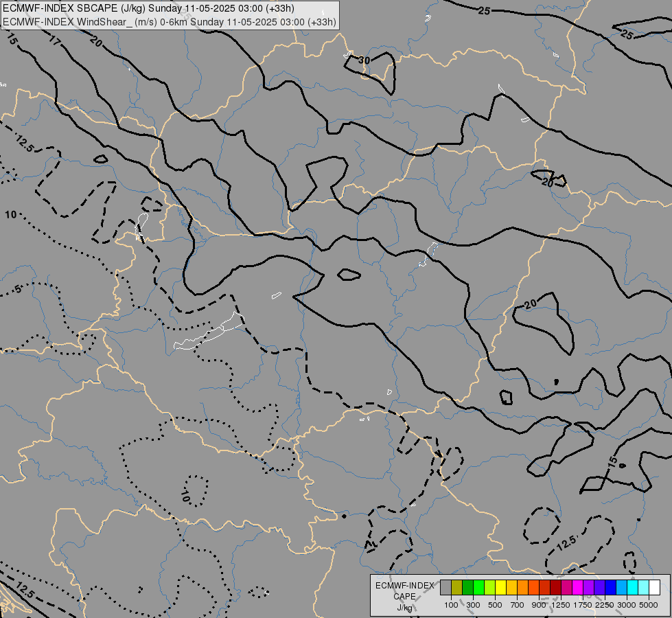672x618 pixels.
Task: Click the legend value '100'
Action: click(x=451, y=605)
